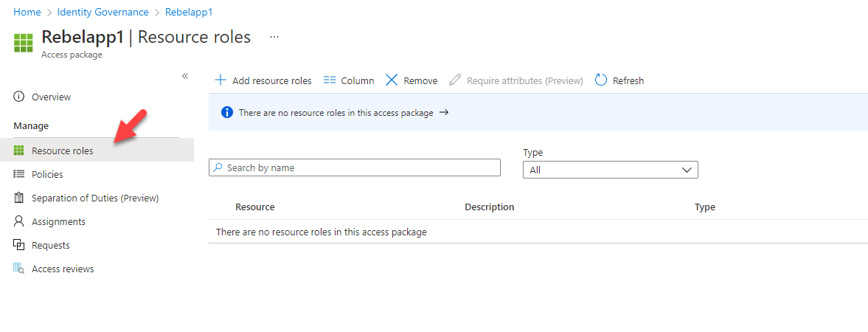Image resolution: width=868 pixels, height=332 pixels.
Task: Click the Manage section heading
Action: 31,126
